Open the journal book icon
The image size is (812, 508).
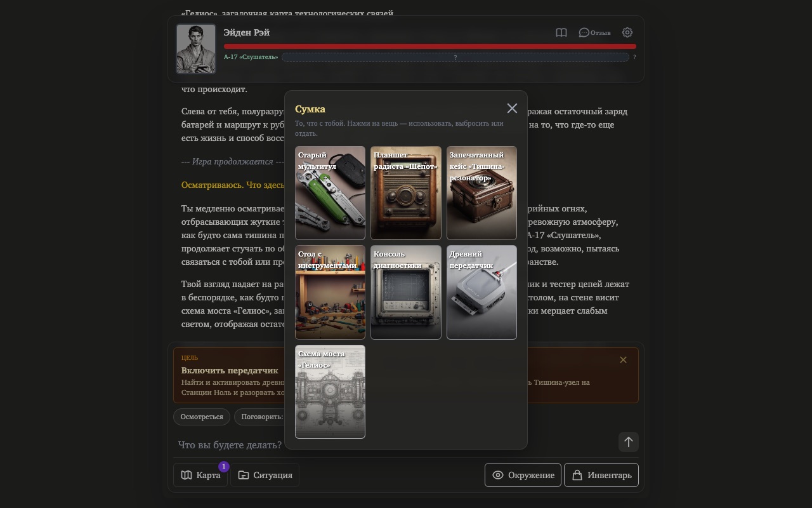561,32
